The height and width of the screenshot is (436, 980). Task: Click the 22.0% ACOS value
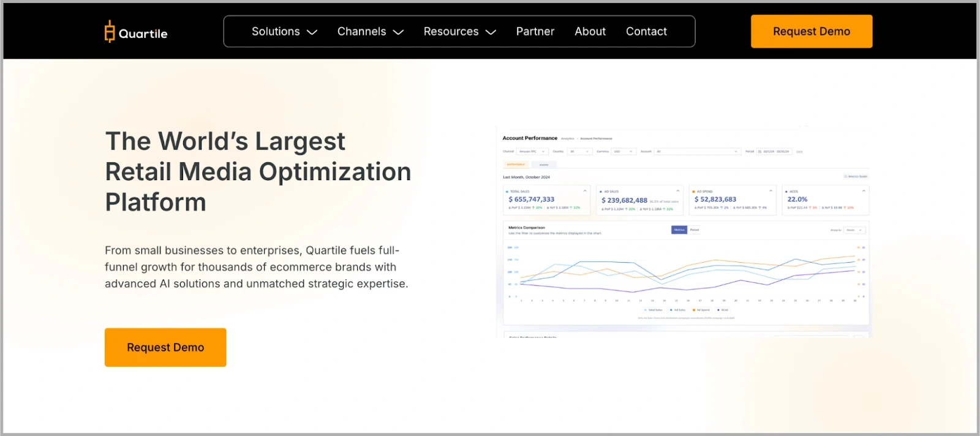(797, 199)
